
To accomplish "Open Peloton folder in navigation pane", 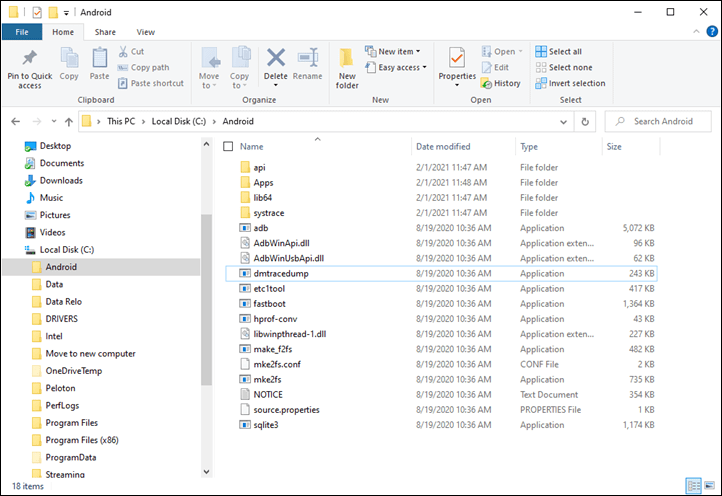I will pos(60,388).
